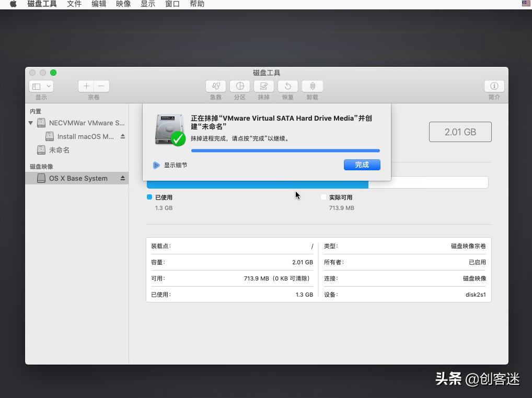Select 未命名 in the sidebar

(x=59, y=150)
